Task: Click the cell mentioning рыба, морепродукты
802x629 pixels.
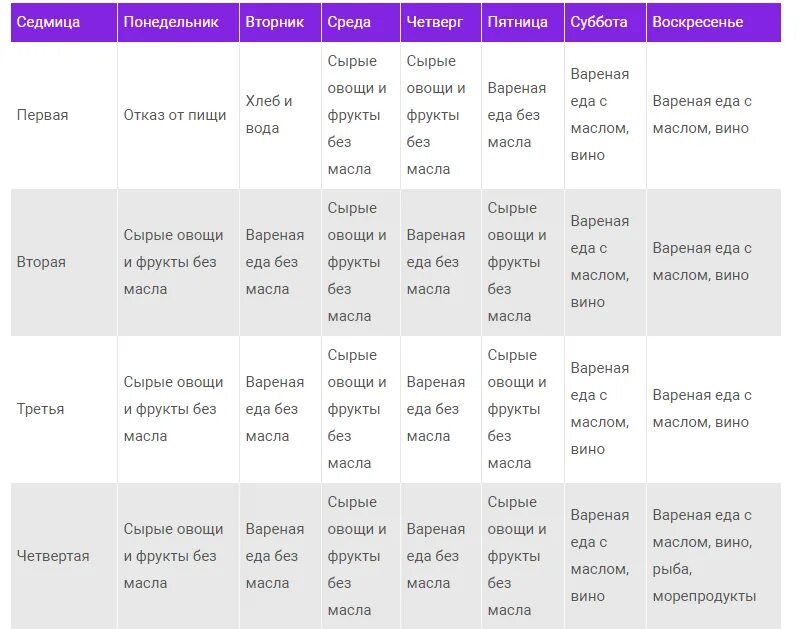Action: [714, 556]
